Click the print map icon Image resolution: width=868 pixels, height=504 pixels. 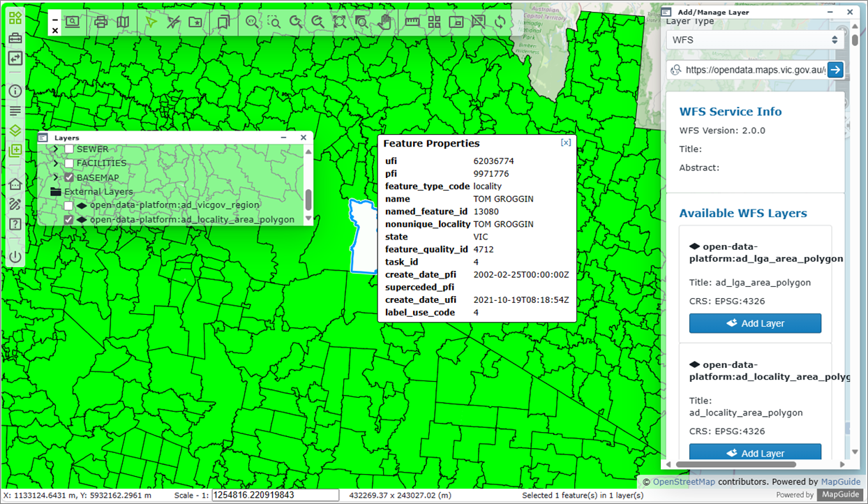[100, 22]
